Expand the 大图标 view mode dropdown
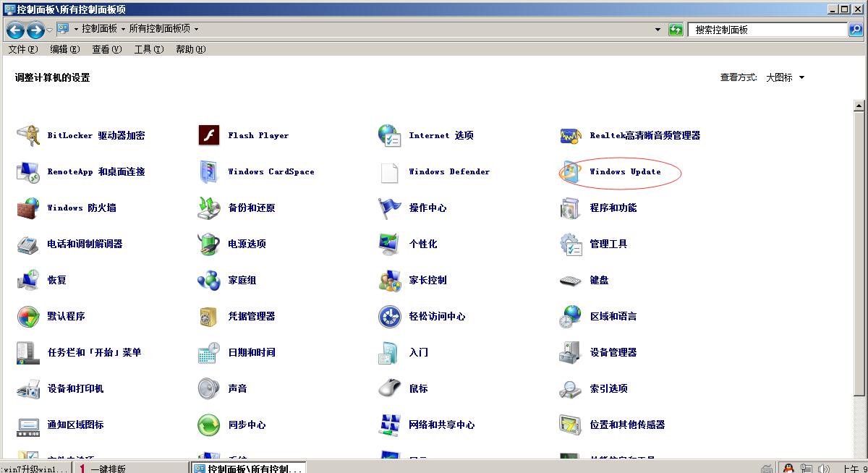Screen dimensions: 868x473 tap(786, 77)
